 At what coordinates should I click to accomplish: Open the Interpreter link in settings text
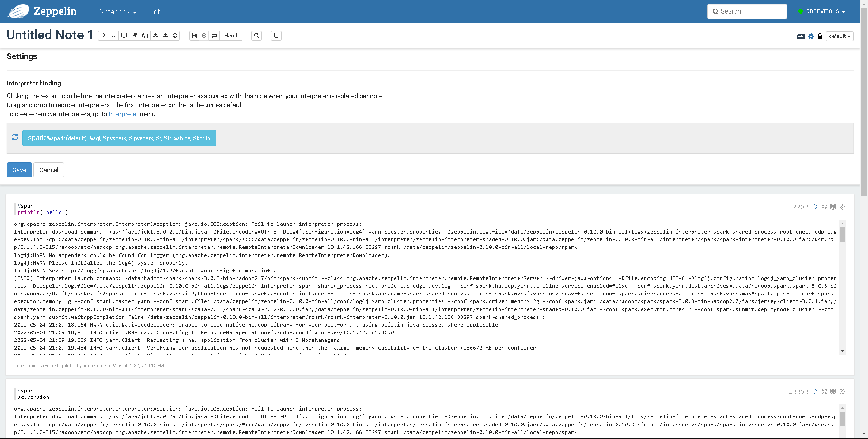(123, 114)
